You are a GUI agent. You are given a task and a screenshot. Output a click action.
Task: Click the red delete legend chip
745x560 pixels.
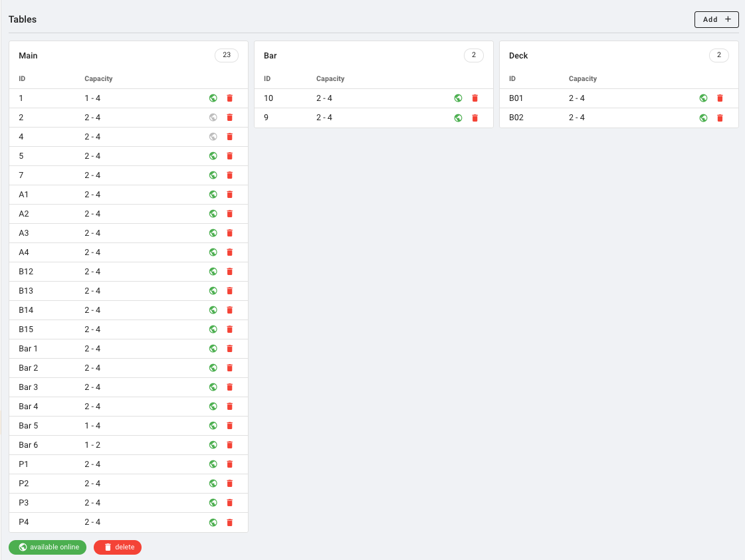point(118,547)
